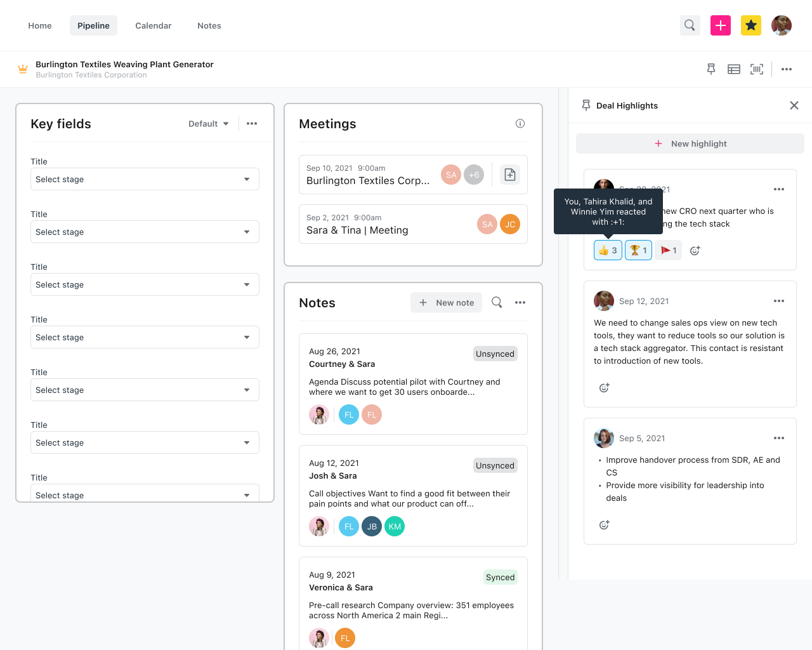Add reaction to Sep 5, 2021 highlight
Screen dimensions: 812x650
[x=604, y=525]
